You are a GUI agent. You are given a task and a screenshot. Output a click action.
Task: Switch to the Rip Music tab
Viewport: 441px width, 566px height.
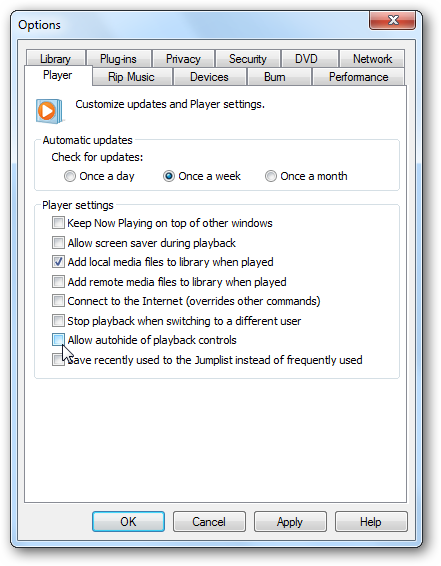pyautogui.click(x=132, y=77)
